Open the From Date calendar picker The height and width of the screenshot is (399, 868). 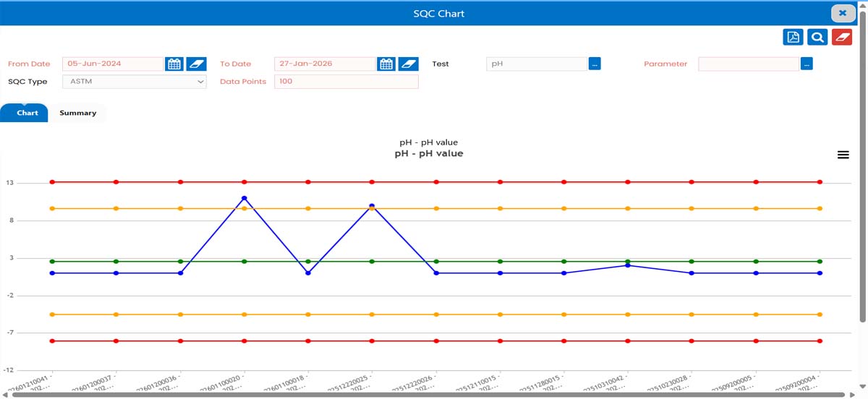coord(174,64)
